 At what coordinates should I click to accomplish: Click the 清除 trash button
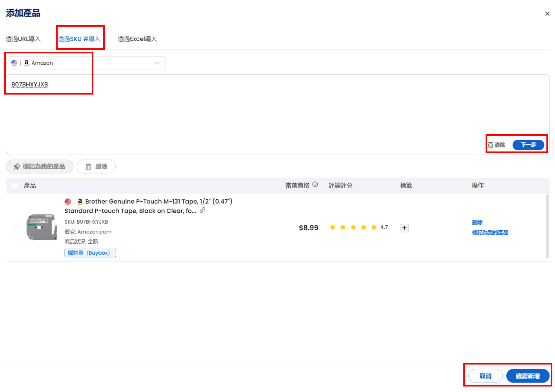tap(497, 145)
